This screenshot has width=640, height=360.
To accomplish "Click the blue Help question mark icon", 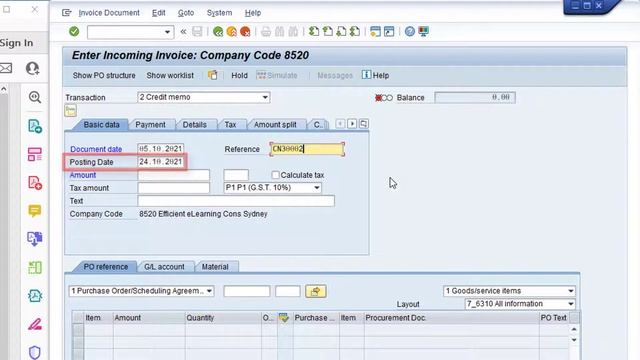I will point(409,31).
